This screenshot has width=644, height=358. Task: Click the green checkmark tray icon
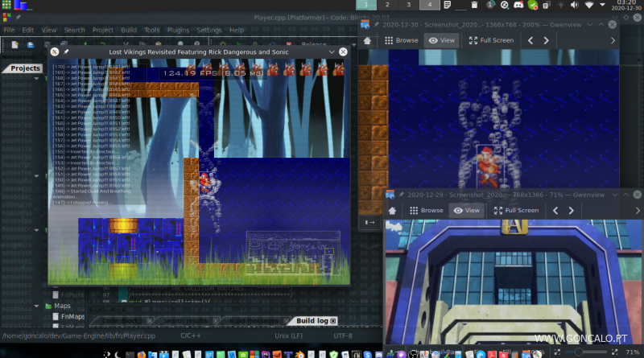533,5
